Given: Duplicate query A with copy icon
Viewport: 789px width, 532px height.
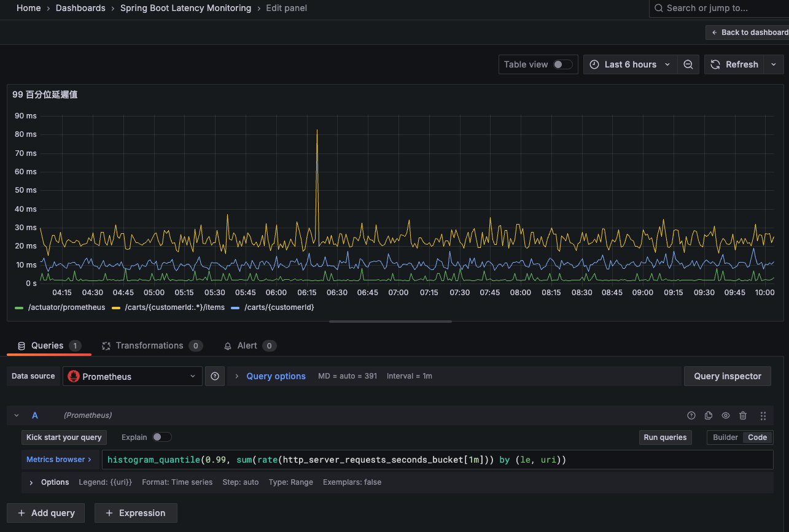Looking at the screenshot, I should [709, 415].
